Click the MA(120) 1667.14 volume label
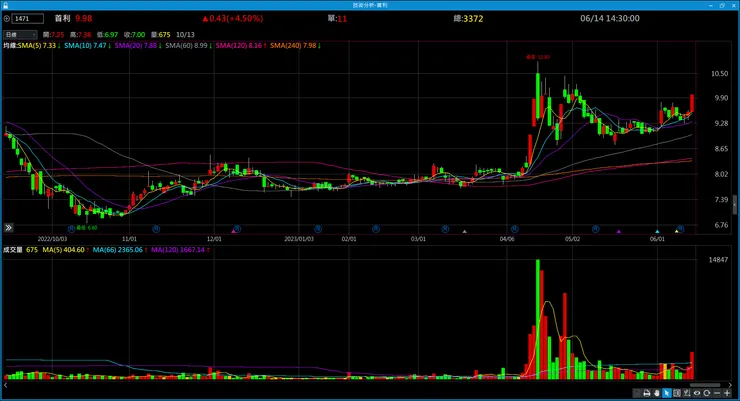This screenshot has height=401, width=740. (x=178, y=250)
